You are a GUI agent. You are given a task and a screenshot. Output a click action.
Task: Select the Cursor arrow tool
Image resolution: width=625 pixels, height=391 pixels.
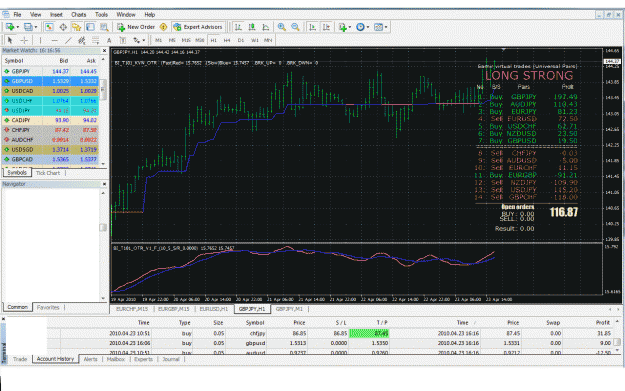pos(10,40)
